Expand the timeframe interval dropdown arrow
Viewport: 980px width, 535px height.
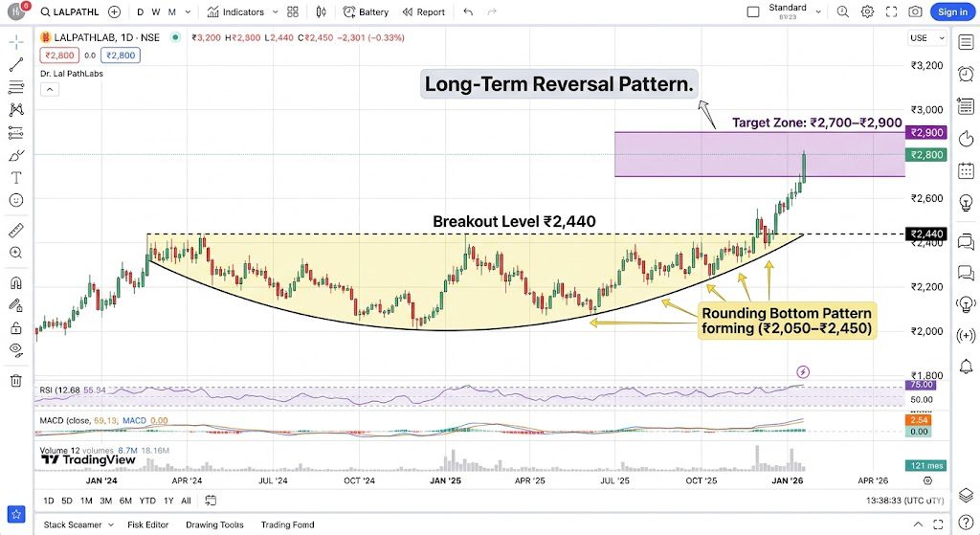pyautogui.click(x=188, y=11)
